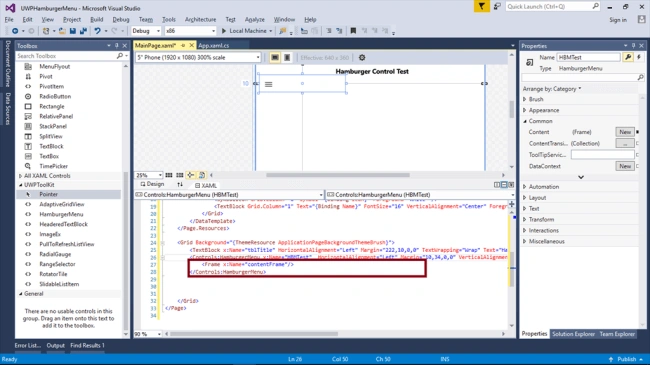The height and width of the screenshot is (365, 650).
Task: Click the swap panes arrows icon
Action: click(x=179, y=185)
